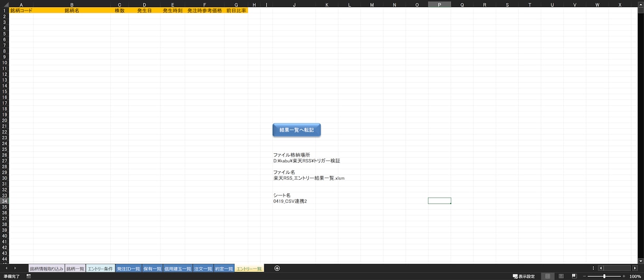Select the 発生日 header cell

coord(145,11)
